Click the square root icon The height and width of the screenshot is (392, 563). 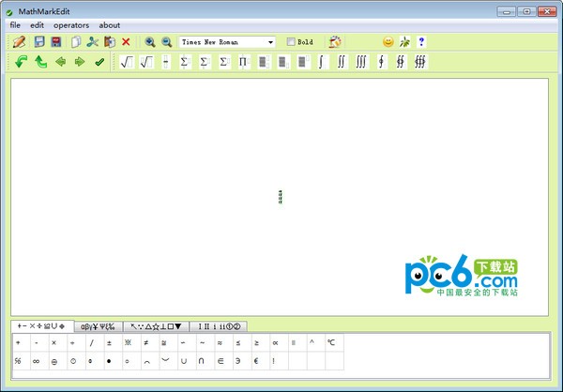(x=127, y=62)
